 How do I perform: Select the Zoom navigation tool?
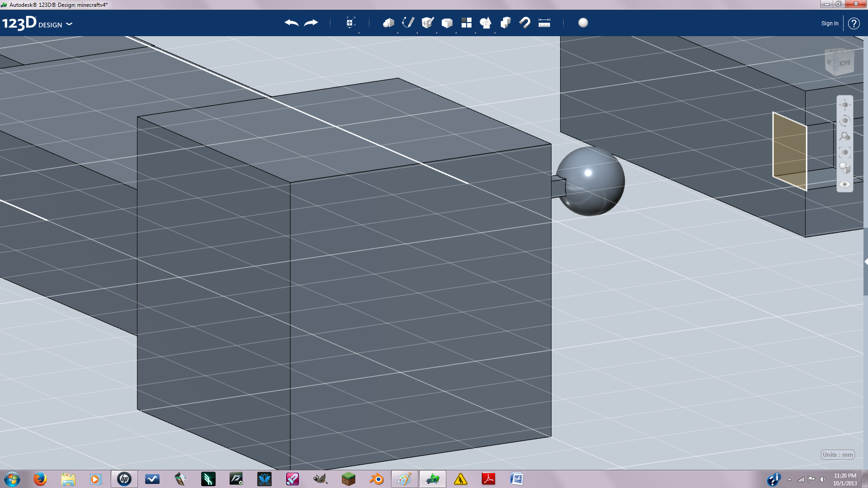(x=845, y=136)
